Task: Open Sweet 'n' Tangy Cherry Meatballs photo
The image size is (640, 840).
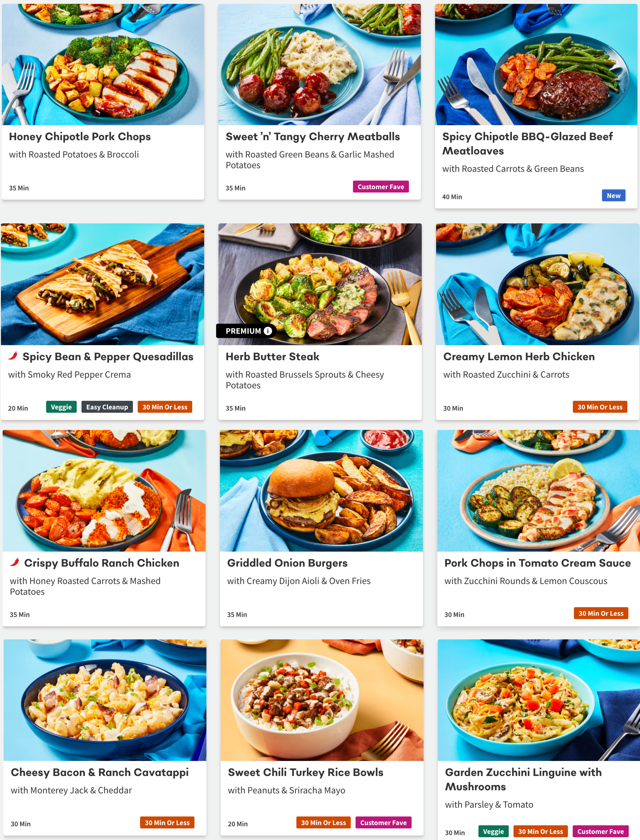Action: [x=320, y=64]
